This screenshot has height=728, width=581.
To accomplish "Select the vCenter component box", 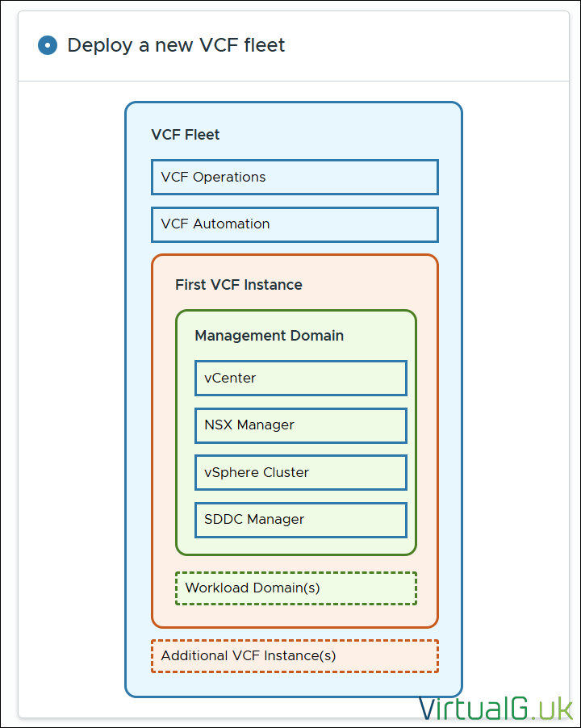I will tap(300, 378).
